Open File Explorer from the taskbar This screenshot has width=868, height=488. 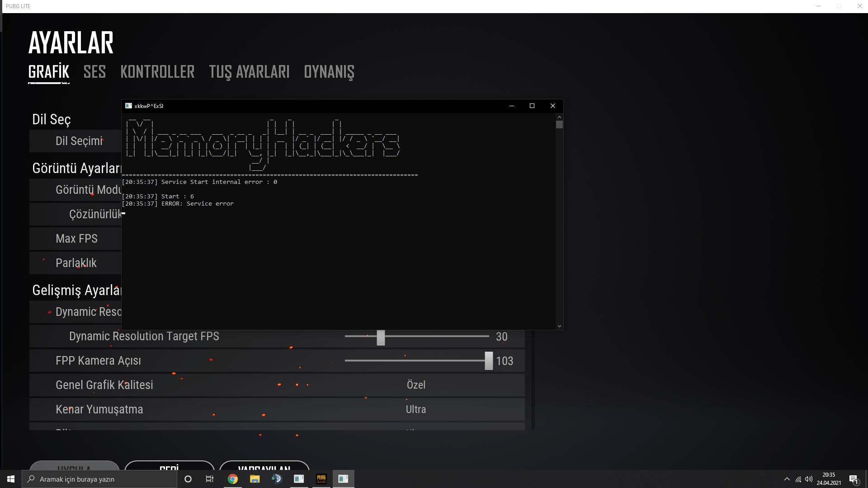pyautogui.click(x=255, y=479)
